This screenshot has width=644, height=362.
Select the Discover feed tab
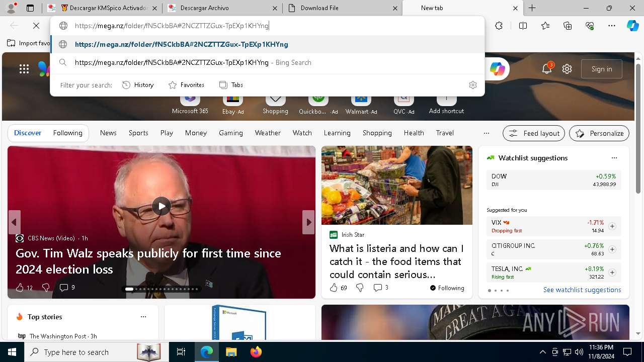pyautogui.click(x=28, y=133)
